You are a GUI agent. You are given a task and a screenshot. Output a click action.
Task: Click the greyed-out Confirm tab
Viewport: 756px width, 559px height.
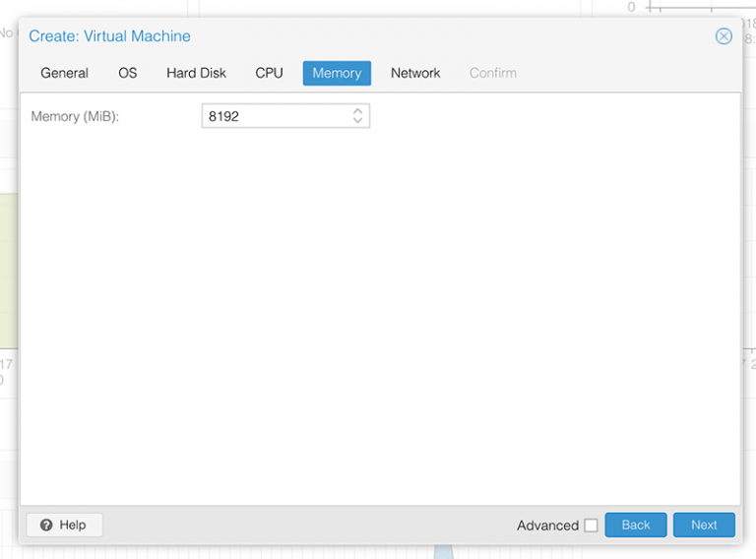(x=492, y=73)
